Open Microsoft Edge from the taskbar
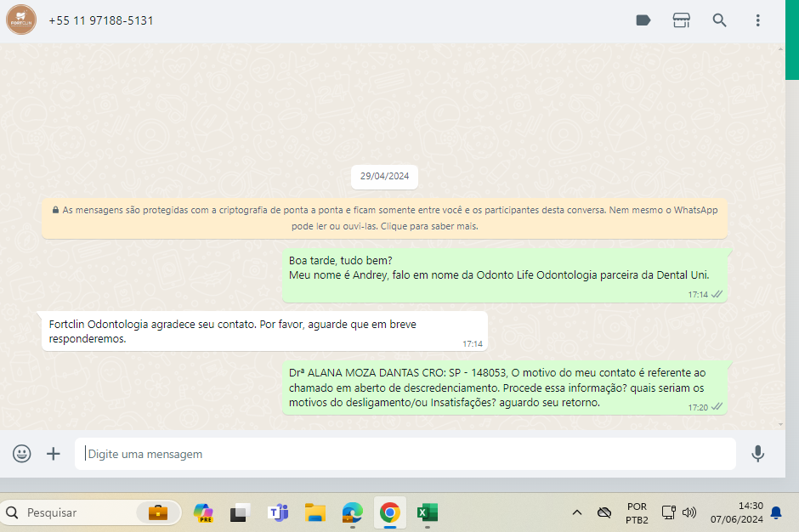Viewport: 799px width, 532px height. tap(353, 512)
